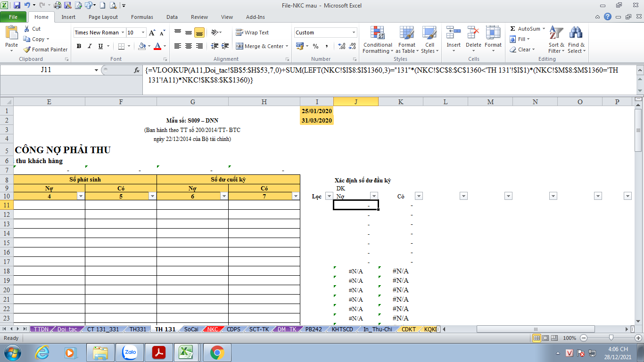Click the Sort & Filter icon

(556, 40)
